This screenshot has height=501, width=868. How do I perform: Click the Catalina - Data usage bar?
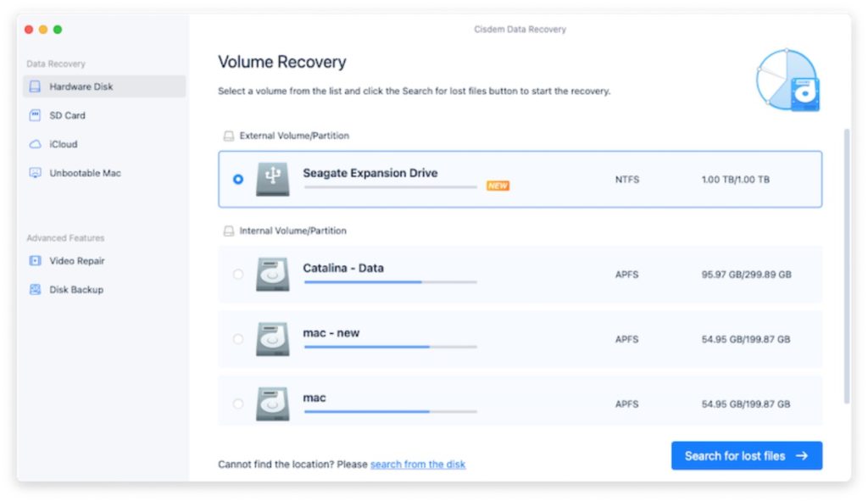[390, 282]
